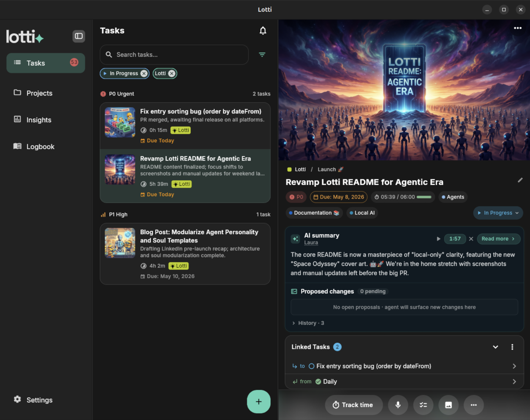
Task: Record audio with the microphone button
Action: pyautogui.click(x=398, y=405)
